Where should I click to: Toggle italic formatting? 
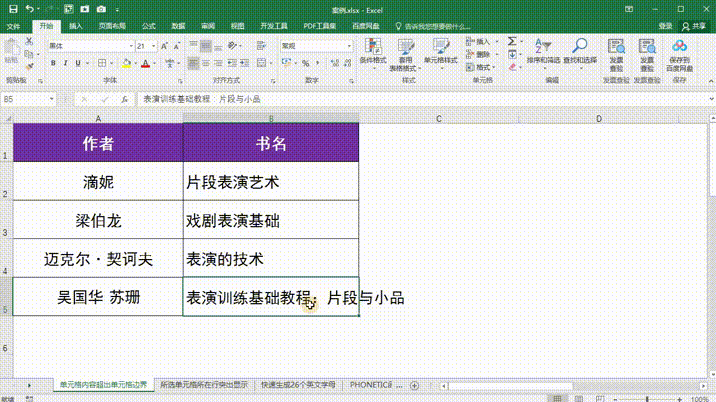pos(65,63)
